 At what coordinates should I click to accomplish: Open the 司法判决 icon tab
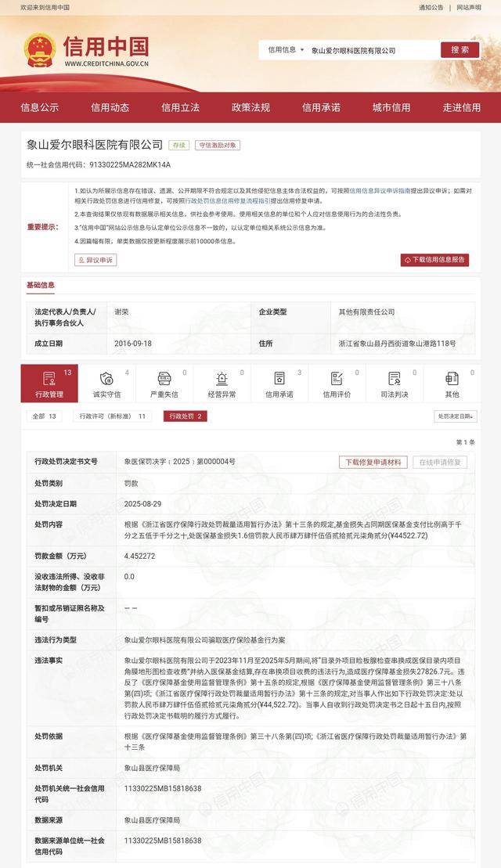pyautogui.click(x=395, y=384)
